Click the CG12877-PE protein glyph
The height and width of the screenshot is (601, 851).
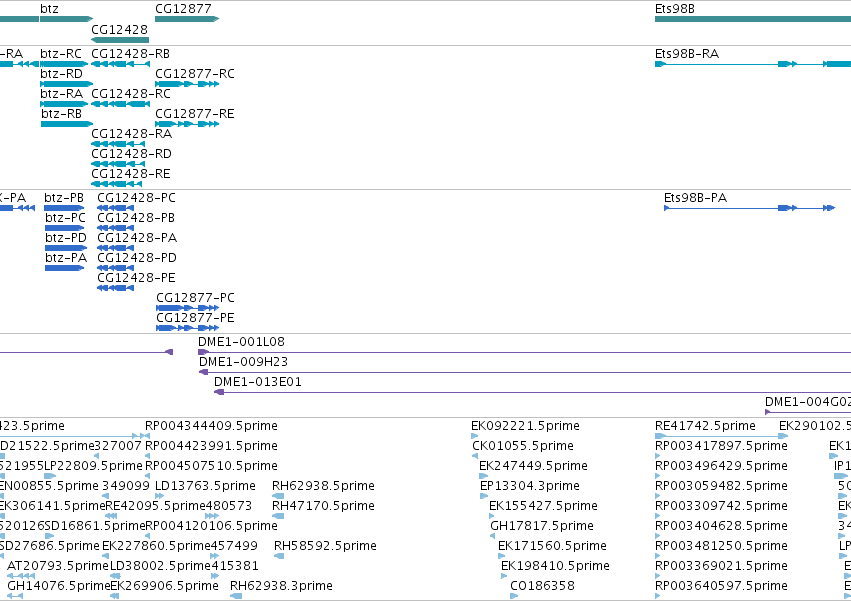coord(187,328)
